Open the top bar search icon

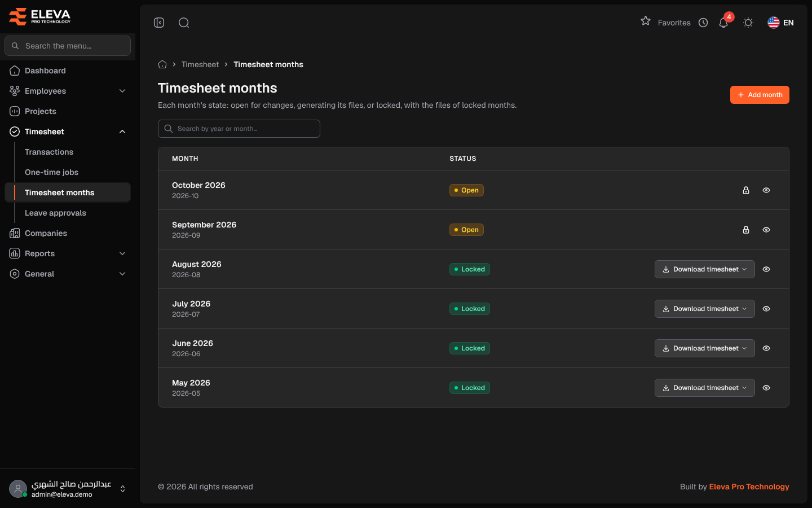184,23
